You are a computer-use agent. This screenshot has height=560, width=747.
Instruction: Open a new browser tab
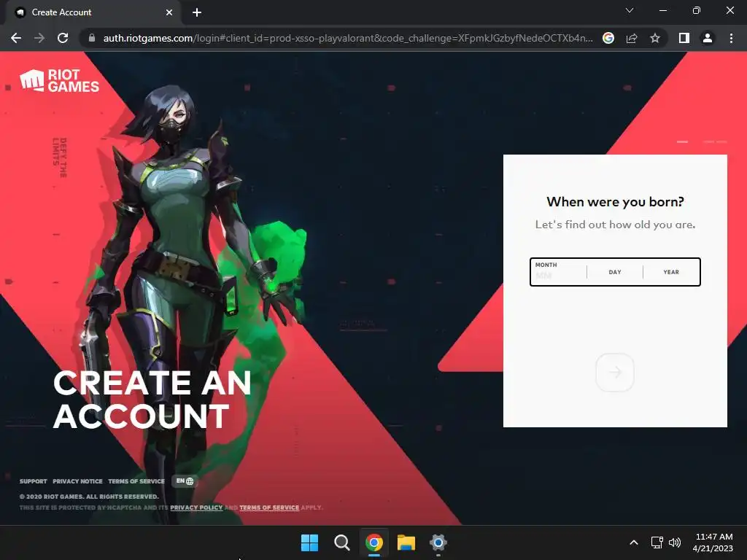[x=197, y=12]
